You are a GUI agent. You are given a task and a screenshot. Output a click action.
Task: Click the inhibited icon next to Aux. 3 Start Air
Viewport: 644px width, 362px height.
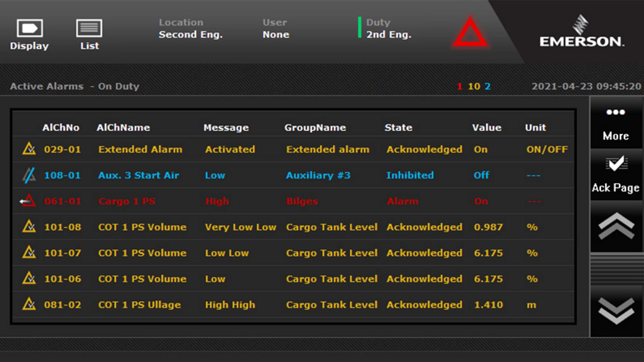29,175
